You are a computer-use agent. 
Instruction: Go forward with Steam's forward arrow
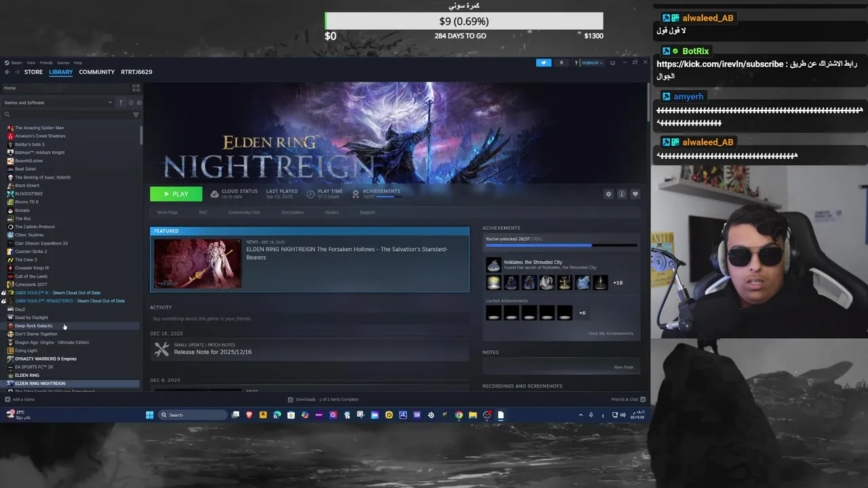[x=17, y=72]
